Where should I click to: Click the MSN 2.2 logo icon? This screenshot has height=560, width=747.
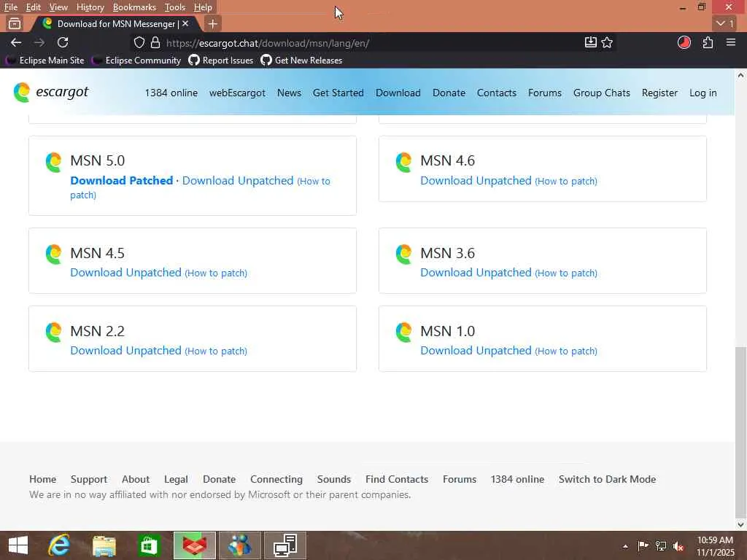point(53,332)
